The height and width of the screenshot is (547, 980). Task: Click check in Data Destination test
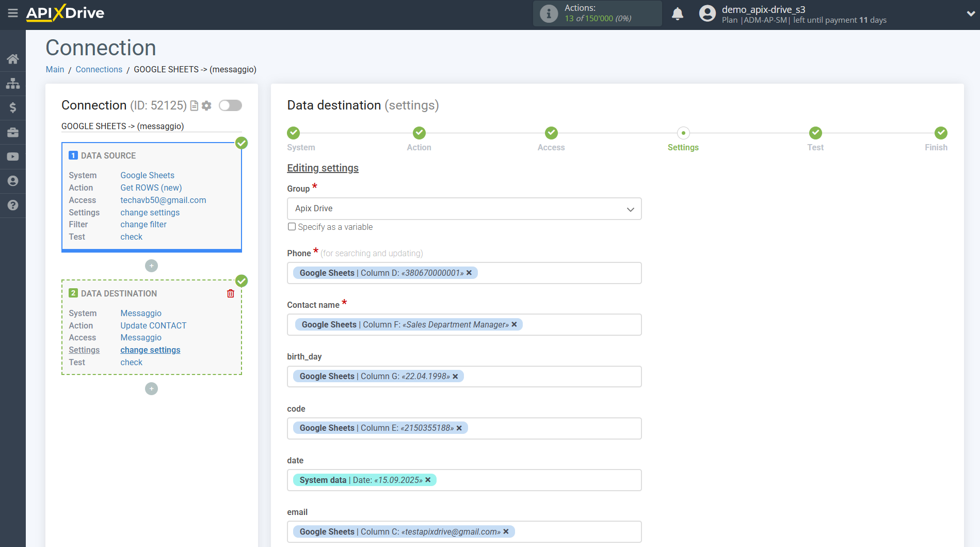(131, 363)
